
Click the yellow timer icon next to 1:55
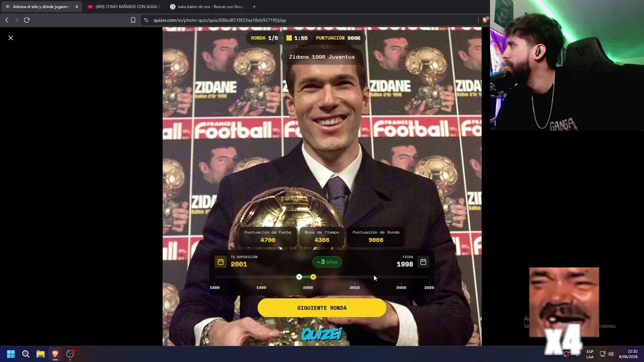click(x=289, y=38)
